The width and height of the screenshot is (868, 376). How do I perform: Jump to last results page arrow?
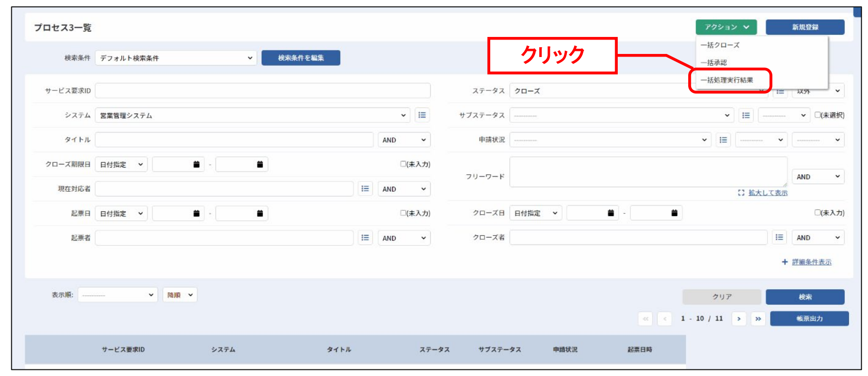[x=758, y=318]
